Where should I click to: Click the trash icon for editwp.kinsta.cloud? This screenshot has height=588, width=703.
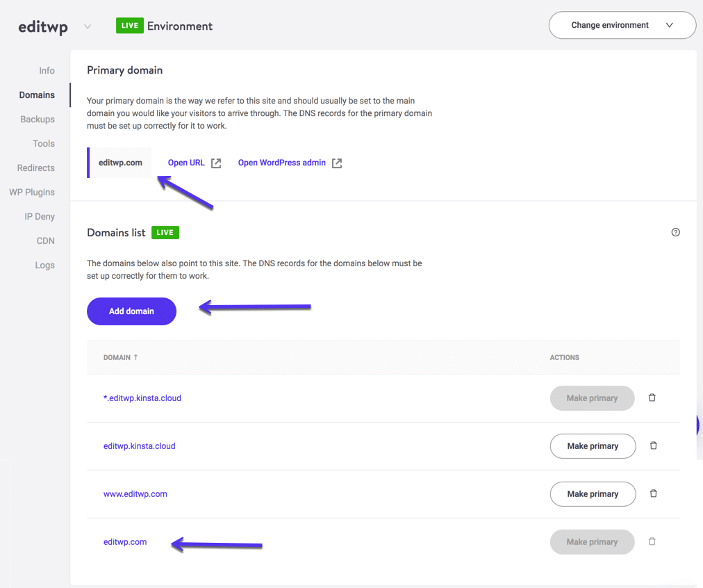coord(653,446)
